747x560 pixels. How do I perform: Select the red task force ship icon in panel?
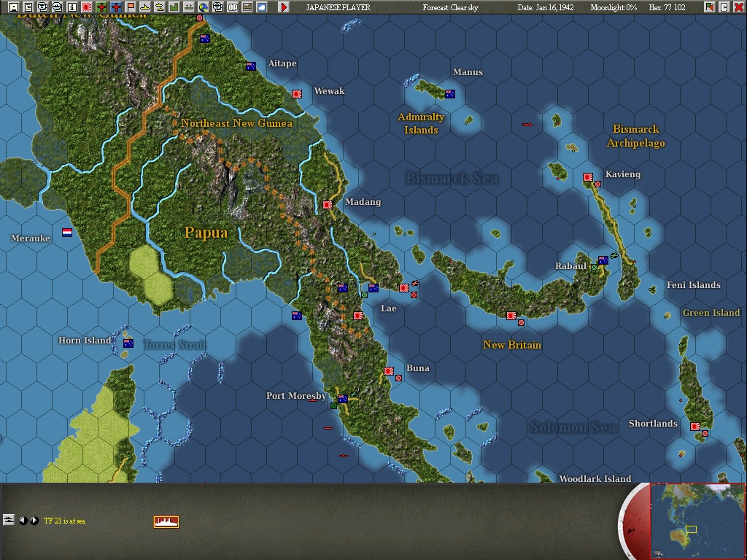click(166, 522)
